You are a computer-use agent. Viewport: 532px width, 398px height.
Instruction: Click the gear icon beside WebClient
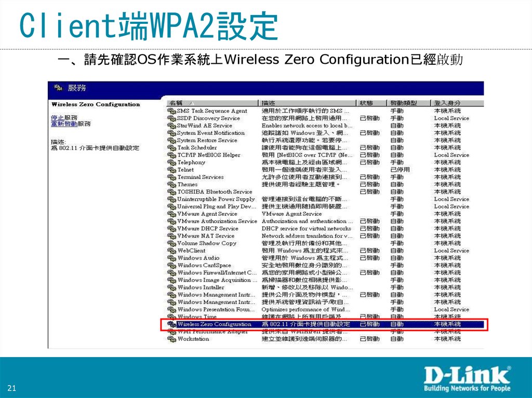pos(171,251)
